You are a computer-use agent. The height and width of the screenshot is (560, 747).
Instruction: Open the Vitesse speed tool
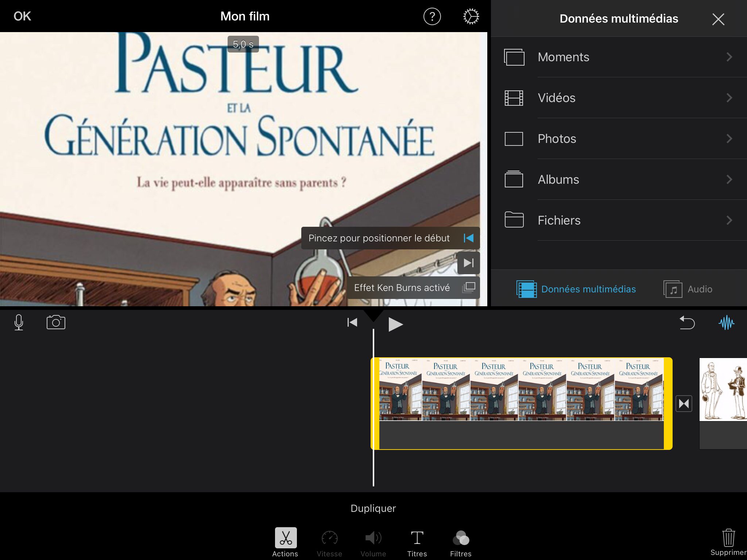(x=329, y=543)
